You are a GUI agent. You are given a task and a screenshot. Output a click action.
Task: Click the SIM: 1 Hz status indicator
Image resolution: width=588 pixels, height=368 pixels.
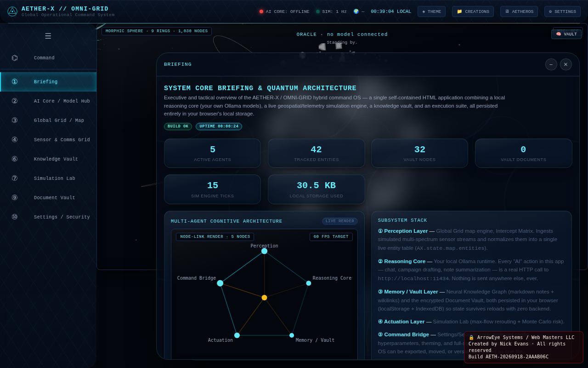pos(331,11)
